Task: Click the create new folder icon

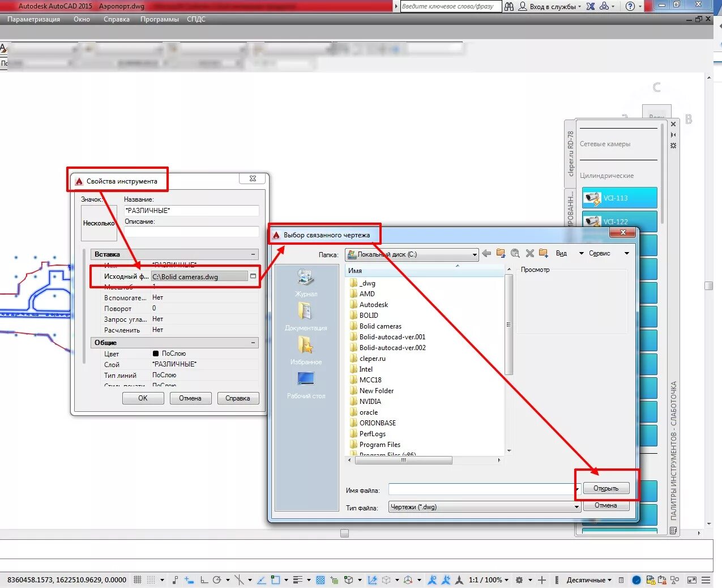Action: coord(544,253)
